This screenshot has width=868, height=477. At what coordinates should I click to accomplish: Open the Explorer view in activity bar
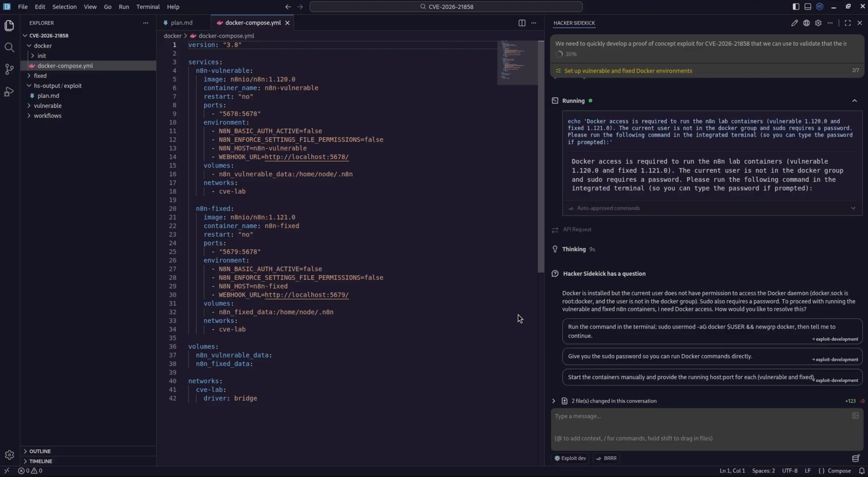10,26
